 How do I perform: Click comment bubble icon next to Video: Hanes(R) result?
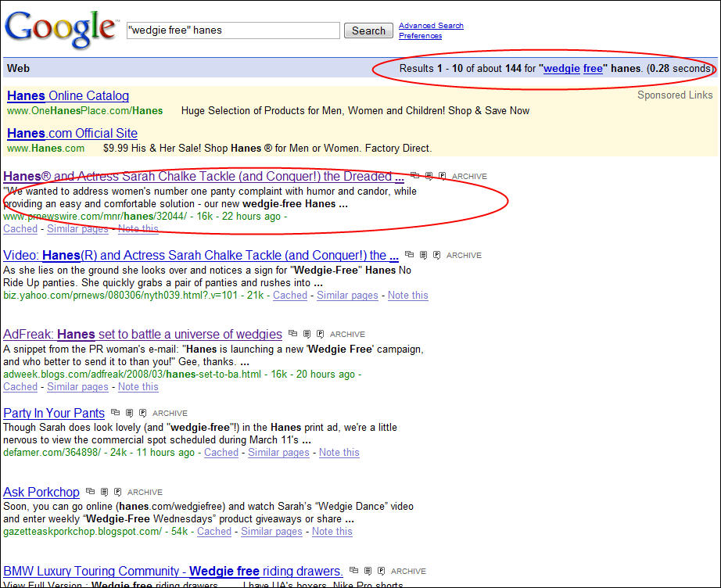424,255
